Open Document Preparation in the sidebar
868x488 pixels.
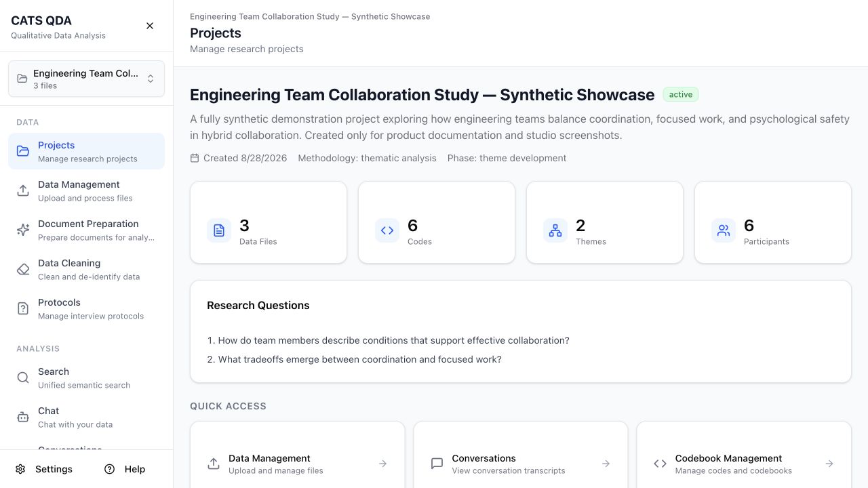coord(86,230)
